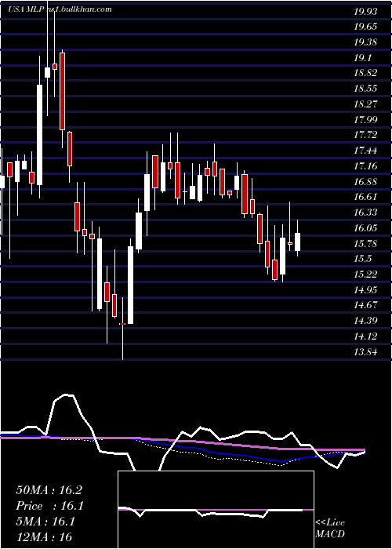Image resolution: width=392 pixels, height=549 pixels.
Task: Click the Live MACD label
Action: click(x=330, y=528)
